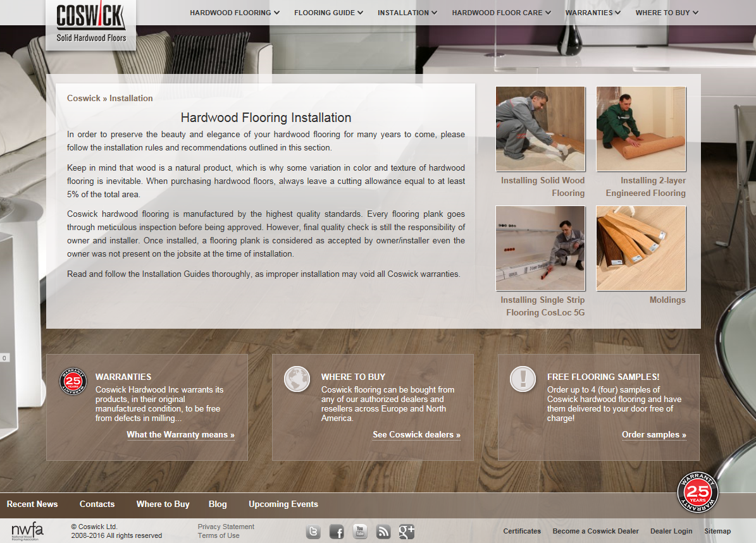Open Where to Buy in the bottom bar
Viewport: 756px width, 543px height.
click(163, 504)
